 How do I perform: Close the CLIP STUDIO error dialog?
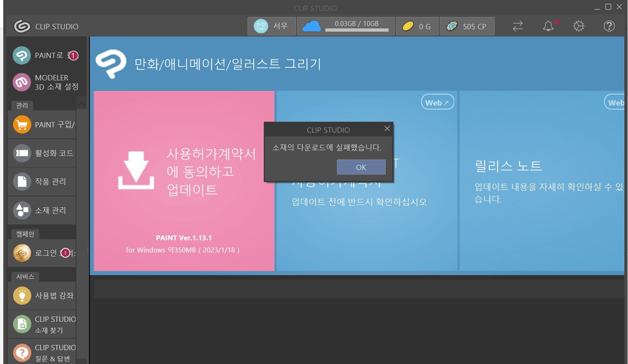(387, 128)
